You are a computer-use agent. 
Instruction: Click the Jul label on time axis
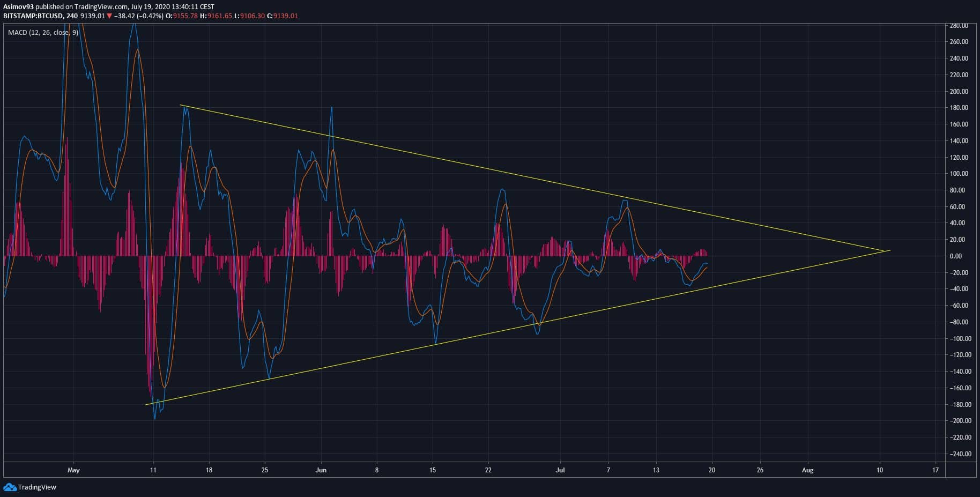[x=560, y=470]
